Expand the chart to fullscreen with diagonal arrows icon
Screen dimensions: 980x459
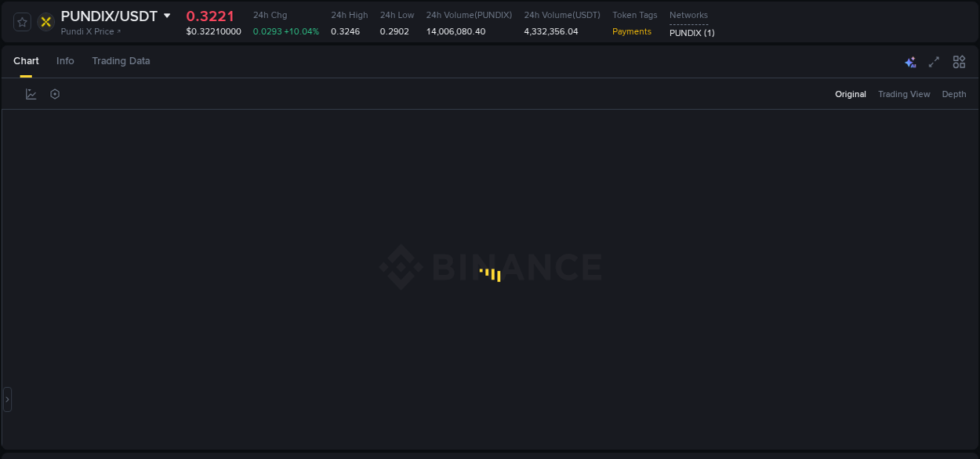coord(934,61)
